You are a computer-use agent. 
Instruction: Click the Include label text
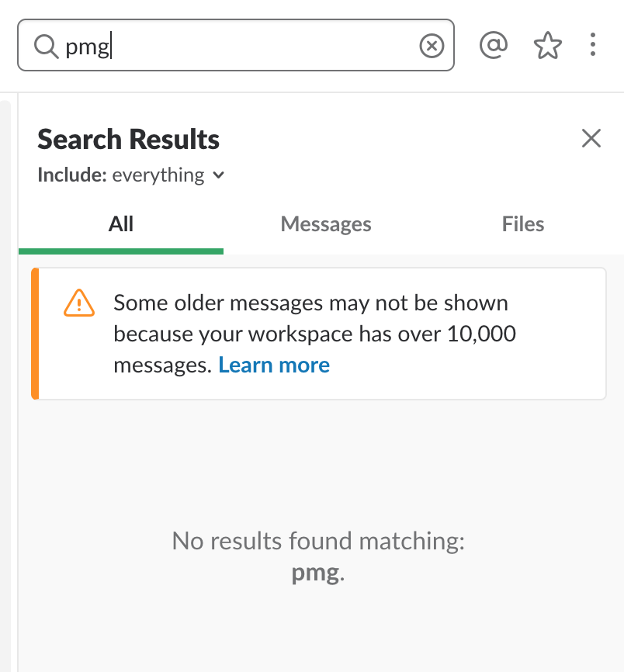click(71, 175)
